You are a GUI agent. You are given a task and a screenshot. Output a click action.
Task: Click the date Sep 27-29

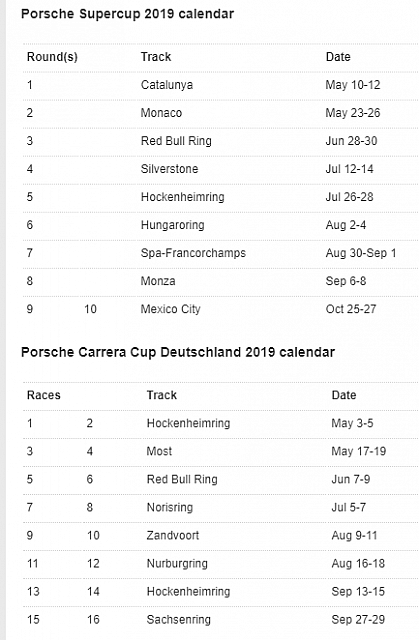(358, 620)
